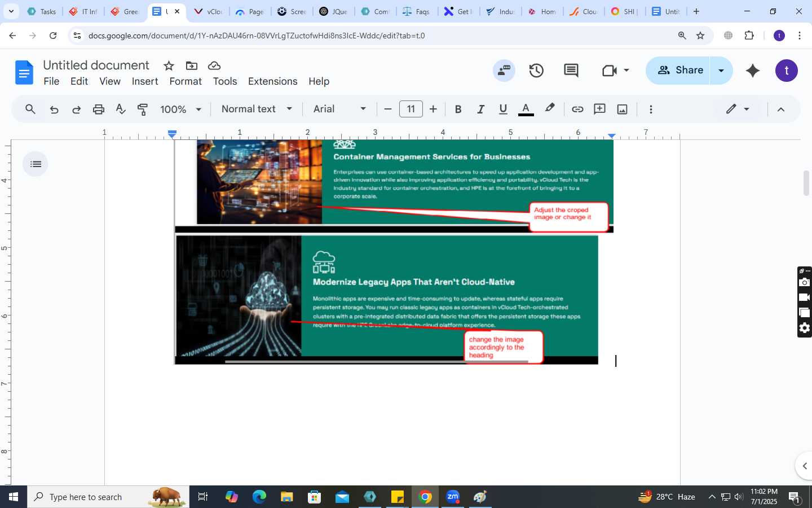
Task: Open the Insert menu
Action: [145, 81]
